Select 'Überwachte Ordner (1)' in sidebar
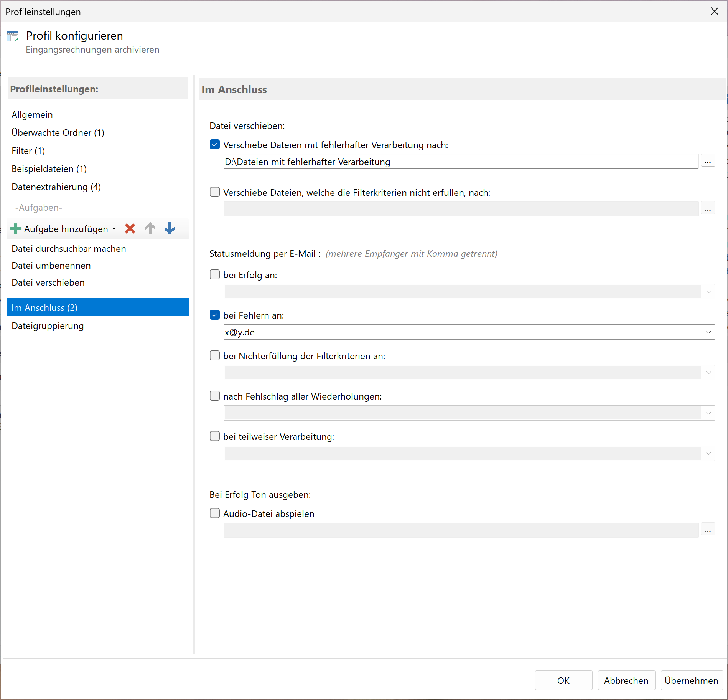The width and height of the screenshot is (728, 700). [x=58, y=133]
